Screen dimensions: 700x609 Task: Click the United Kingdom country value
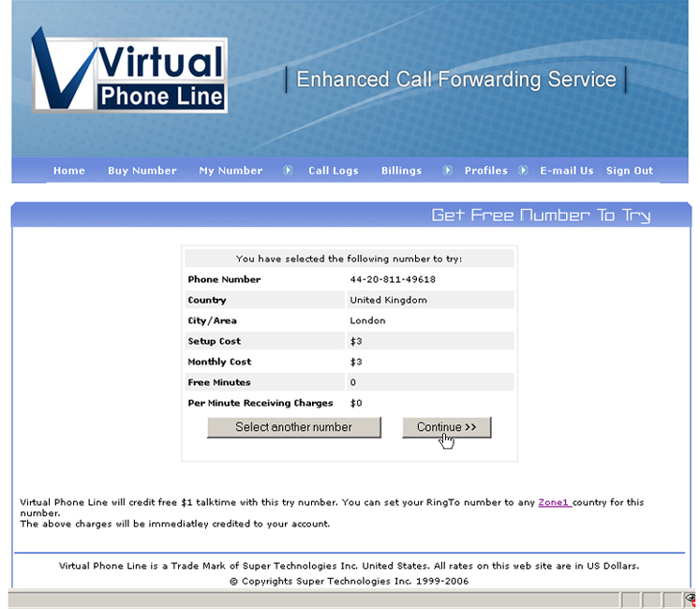click(388, 300)
